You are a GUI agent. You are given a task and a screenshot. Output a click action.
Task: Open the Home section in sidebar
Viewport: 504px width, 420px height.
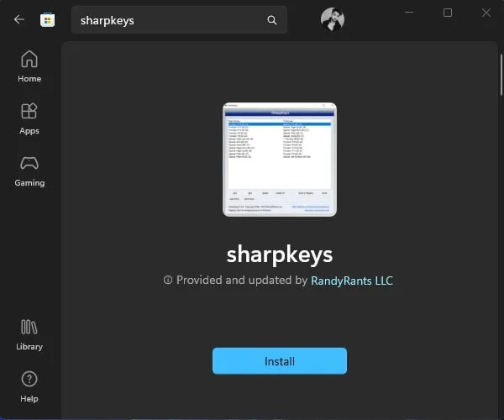pyautogui.click(x=29, y=66)
